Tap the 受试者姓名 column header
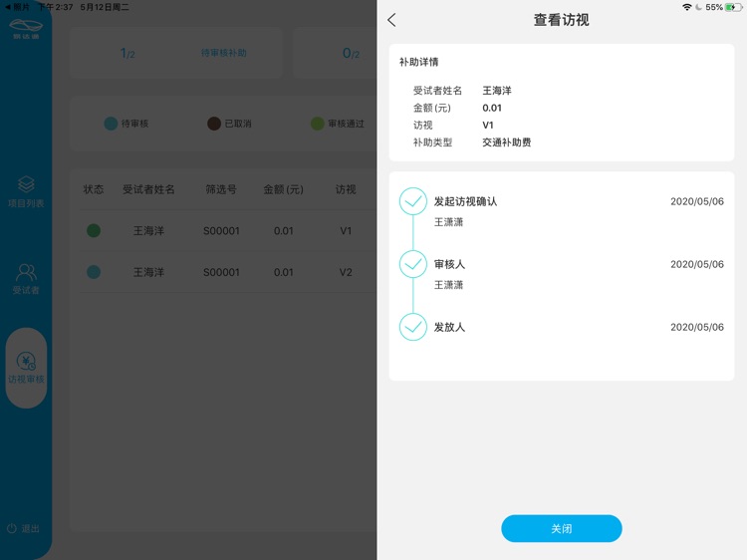The image size is (747, 560). click(148, 189)
